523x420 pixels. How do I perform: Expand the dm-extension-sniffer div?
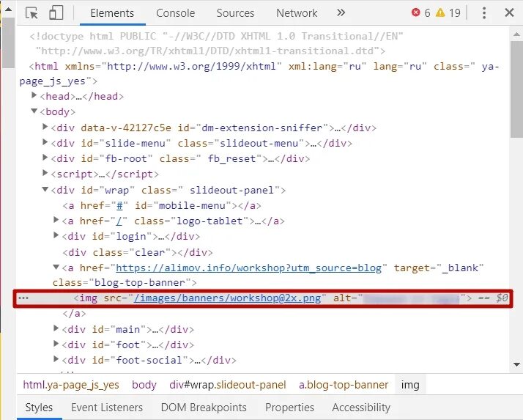(x=45, y=127)
